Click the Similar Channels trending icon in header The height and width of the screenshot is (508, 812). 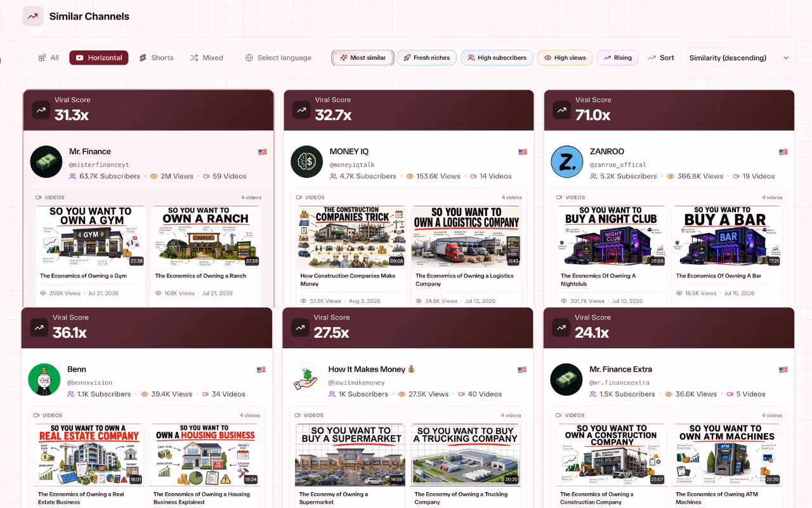32,17
